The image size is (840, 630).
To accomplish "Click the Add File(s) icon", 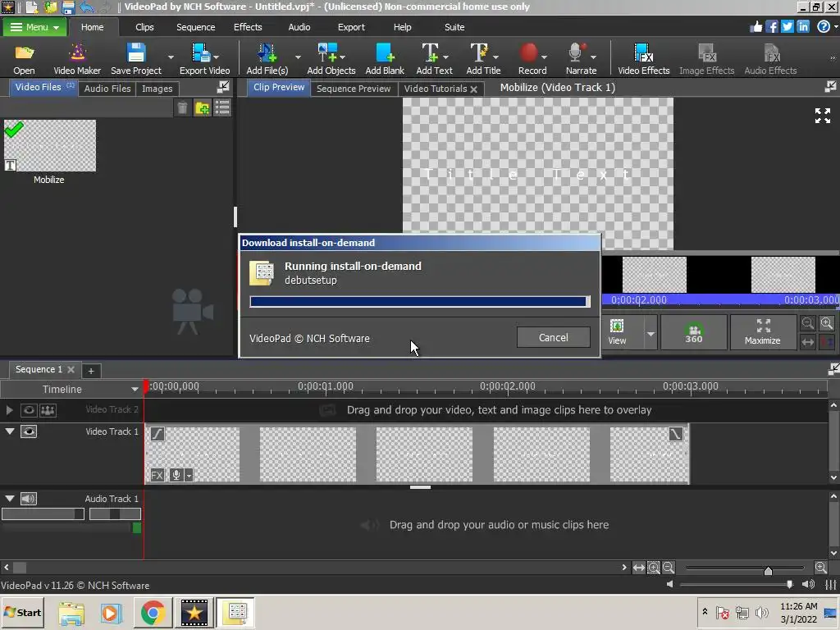I will click(x=267, y=53).
